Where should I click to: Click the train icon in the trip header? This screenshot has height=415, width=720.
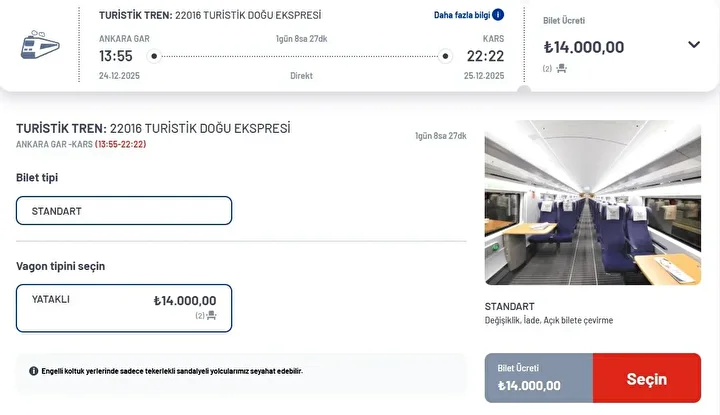(40, 45)
